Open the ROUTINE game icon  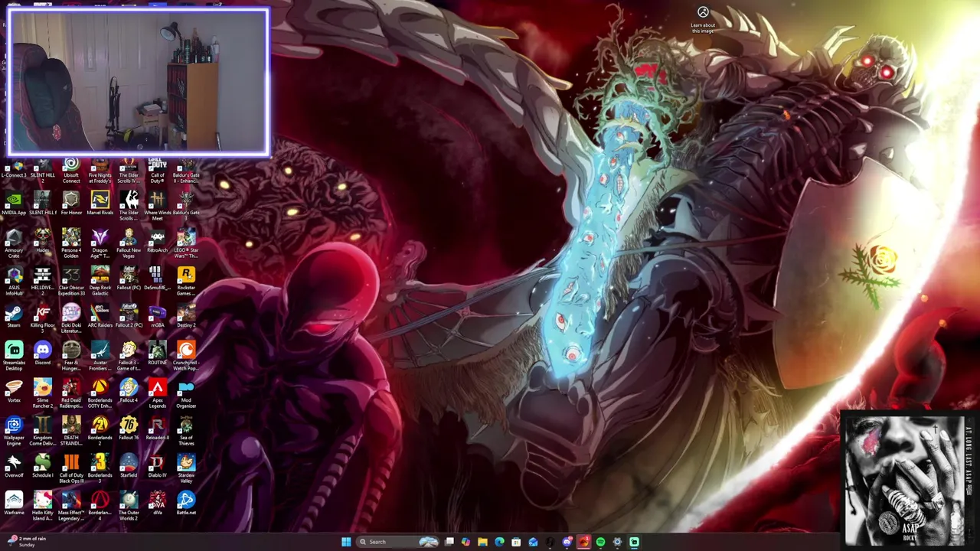[x=157, y=354]
